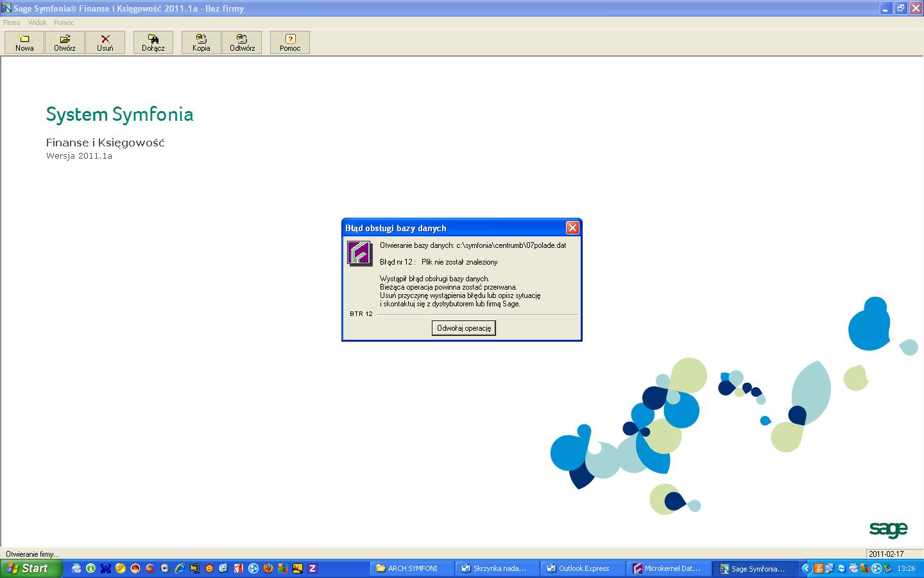This screenshot has height=578, width=924.
Task: Click blue reel icon in system tray
Action: coord(877,568)
